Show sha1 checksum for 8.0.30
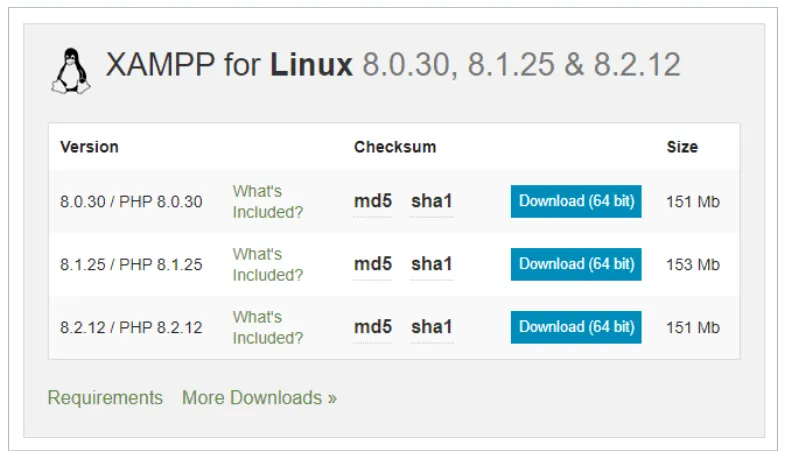 click(432, 201)
